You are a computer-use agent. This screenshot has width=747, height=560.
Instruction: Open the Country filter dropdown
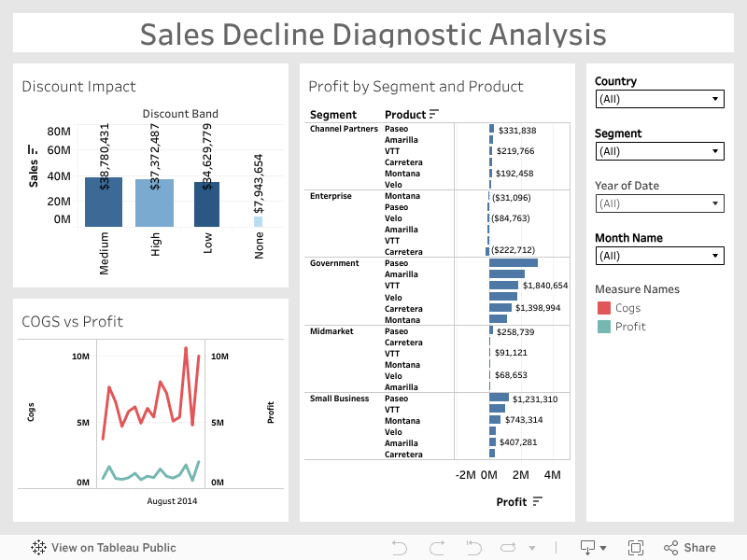tap(659, 99)
